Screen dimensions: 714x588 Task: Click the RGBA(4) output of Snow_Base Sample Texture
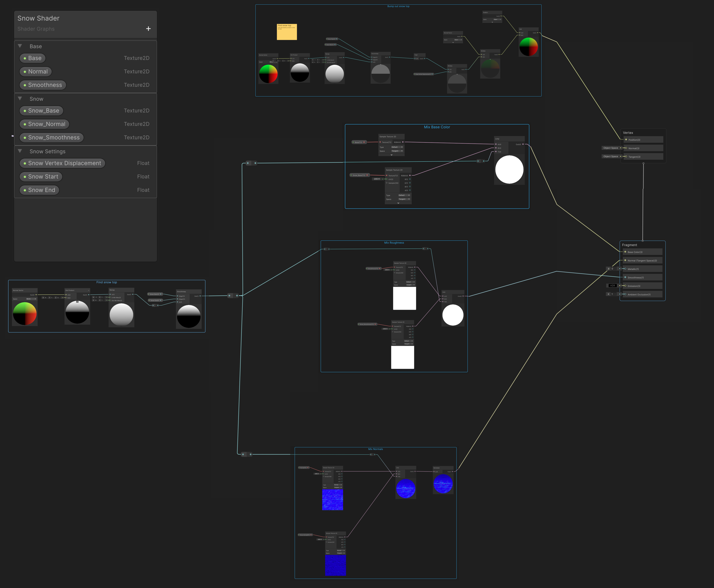click(410, 175)
